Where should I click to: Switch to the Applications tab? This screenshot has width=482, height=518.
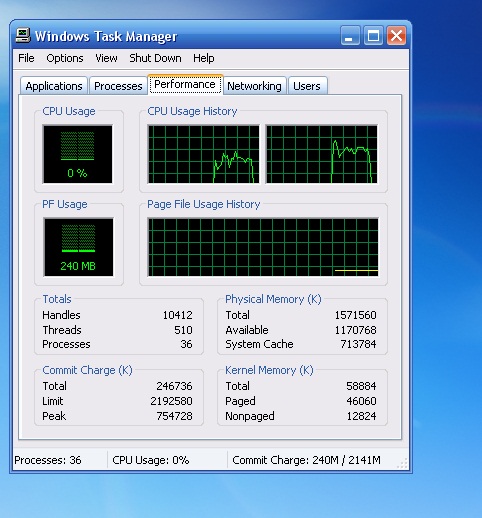pyautogui.click(x=54, y=86)
